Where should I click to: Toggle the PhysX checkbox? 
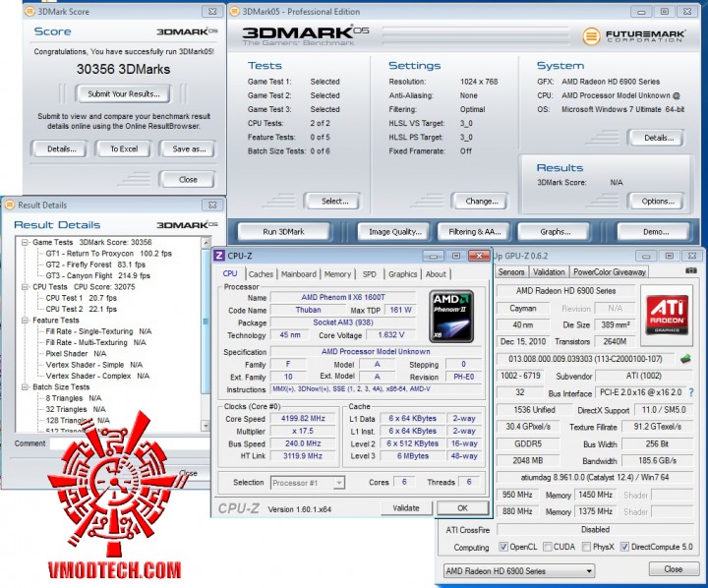[586, 547]
